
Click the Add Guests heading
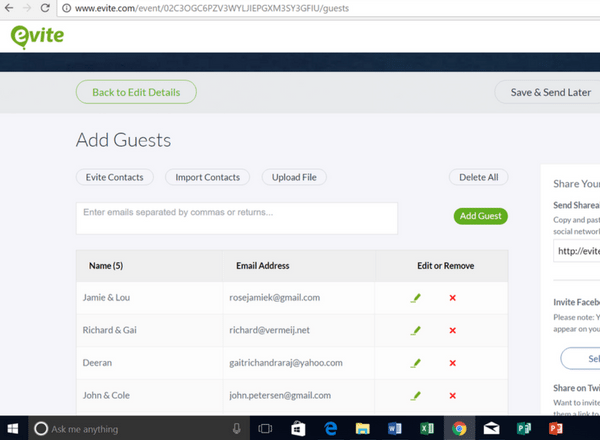pos(123,140)
